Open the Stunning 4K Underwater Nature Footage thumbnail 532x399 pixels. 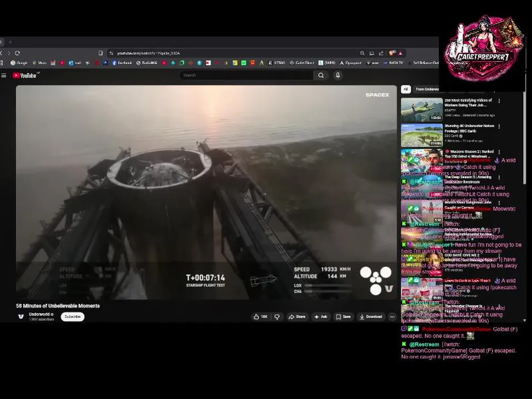pyautogui.click(x=422, y=135)
